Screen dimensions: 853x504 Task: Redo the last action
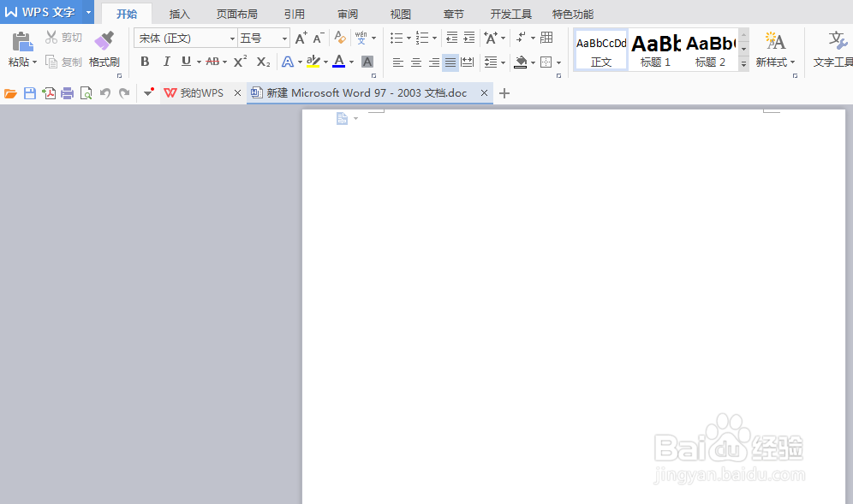click(124, 93)
